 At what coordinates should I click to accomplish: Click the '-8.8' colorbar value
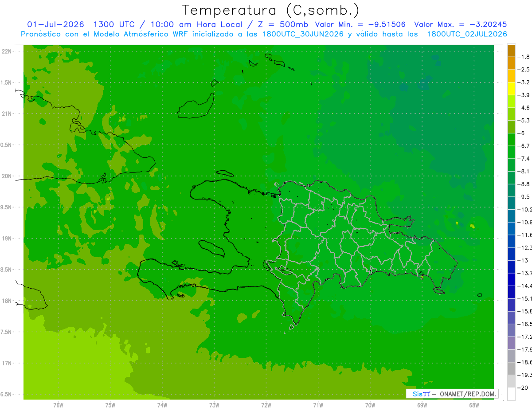(524, 184)
